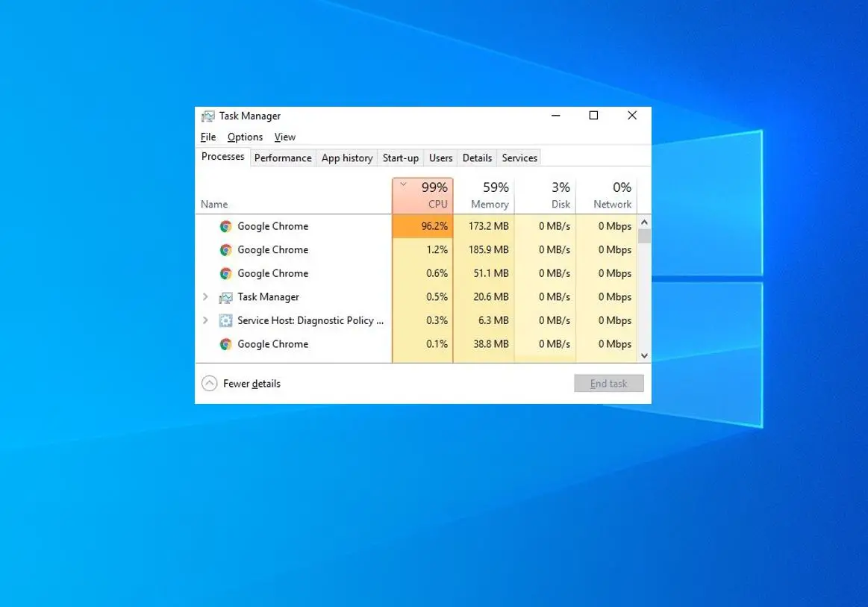Open the Options menu

click(245, 137)
